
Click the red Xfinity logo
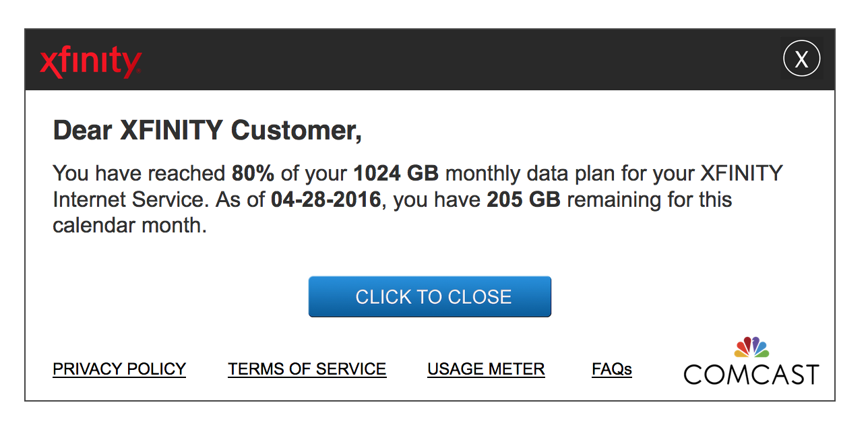90,63
